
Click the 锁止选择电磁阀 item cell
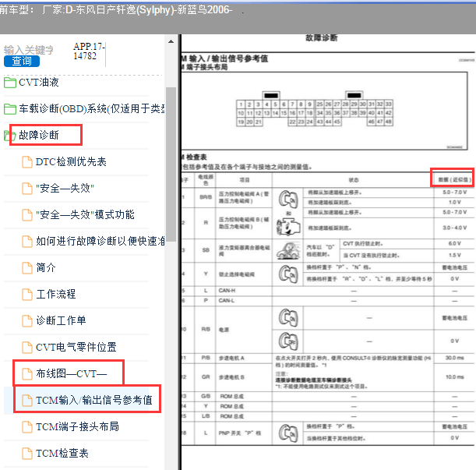tap(244, 274)
